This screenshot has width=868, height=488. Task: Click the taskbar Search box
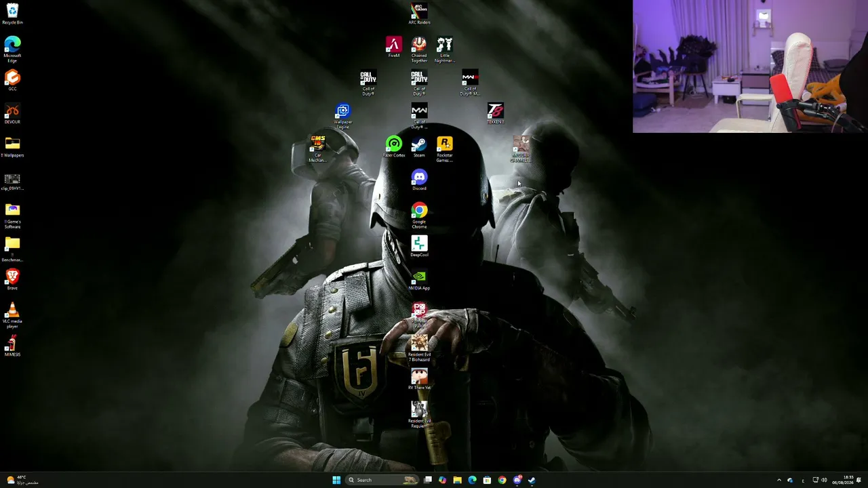(x=383, y=480)
